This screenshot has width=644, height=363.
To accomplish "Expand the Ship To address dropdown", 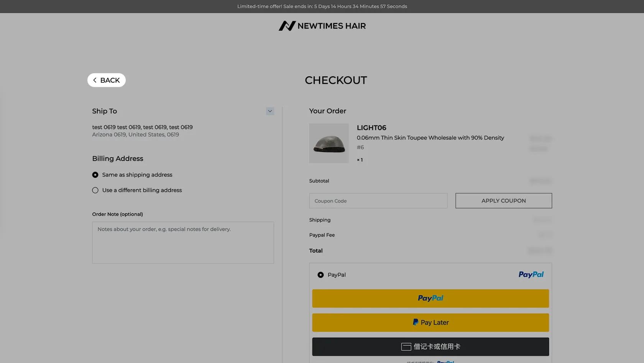I will tap(270, 111).
